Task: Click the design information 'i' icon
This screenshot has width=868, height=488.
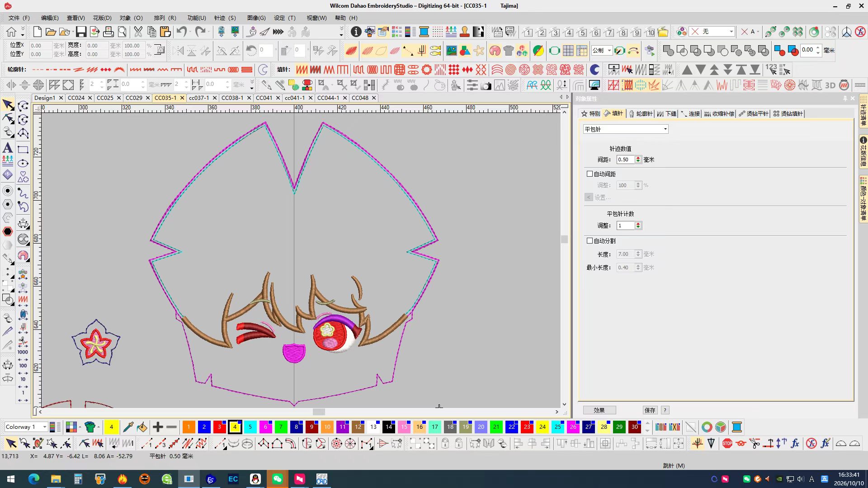Action: [x=356, y=32]
